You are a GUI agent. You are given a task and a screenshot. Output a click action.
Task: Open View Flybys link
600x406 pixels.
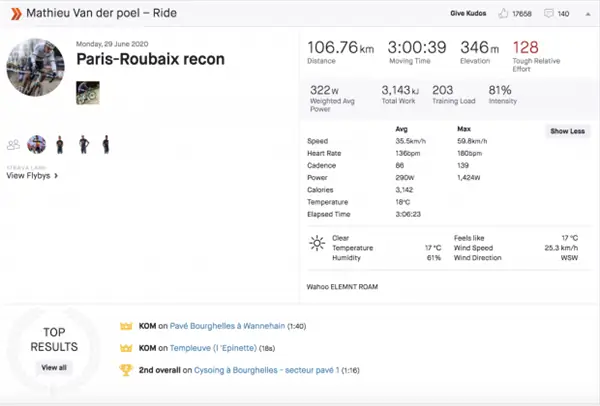click(32, 176)
